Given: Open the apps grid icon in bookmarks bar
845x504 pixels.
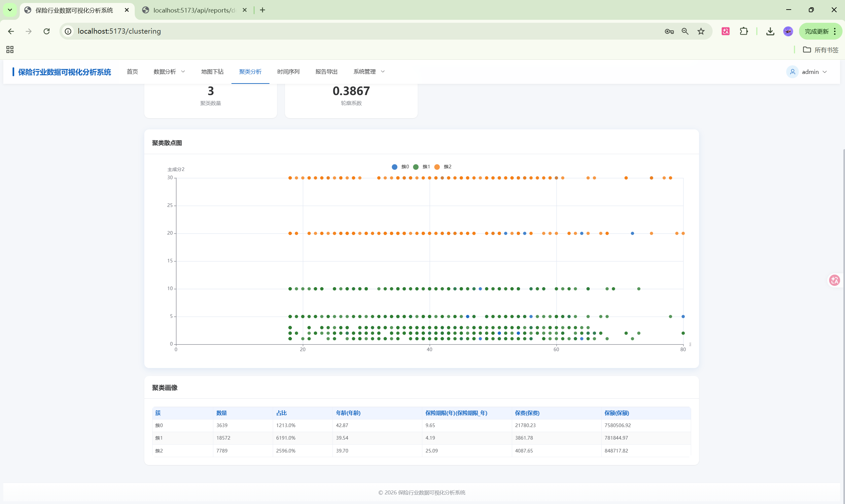Looking at the screenshot, I should (x=10, y=50).
